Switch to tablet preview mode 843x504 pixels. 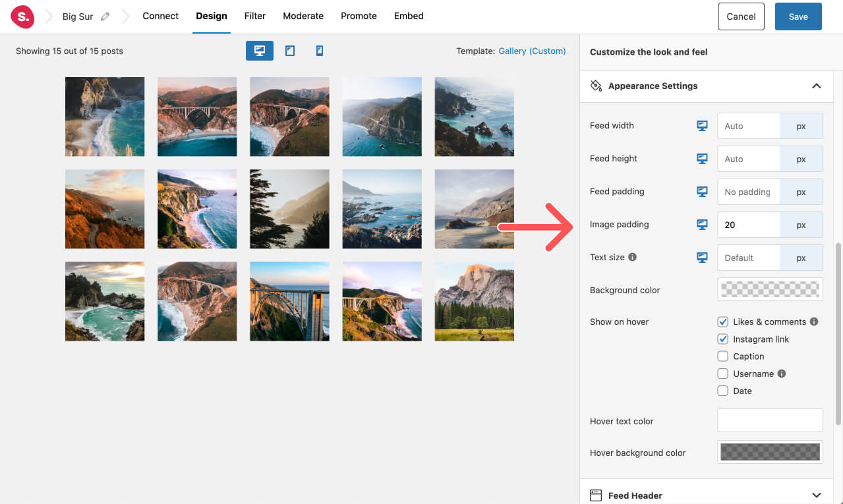point(290,51)
